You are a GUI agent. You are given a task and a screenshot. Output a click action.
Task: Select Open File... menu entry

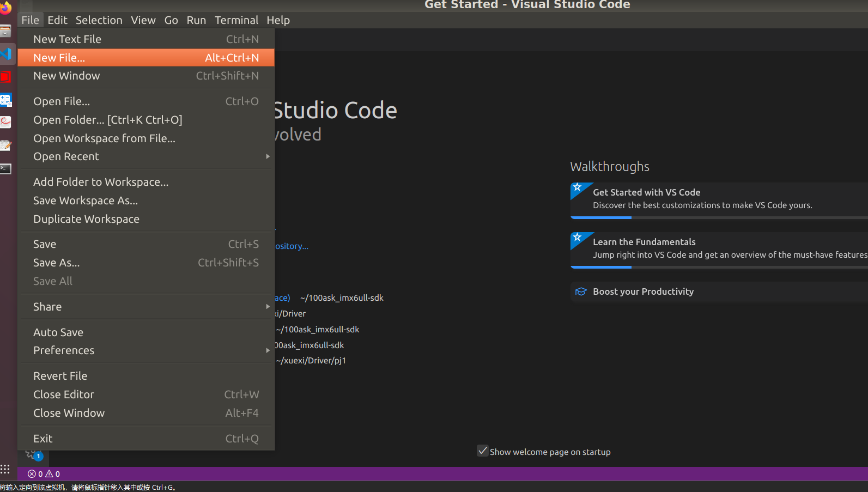(146, 101)
